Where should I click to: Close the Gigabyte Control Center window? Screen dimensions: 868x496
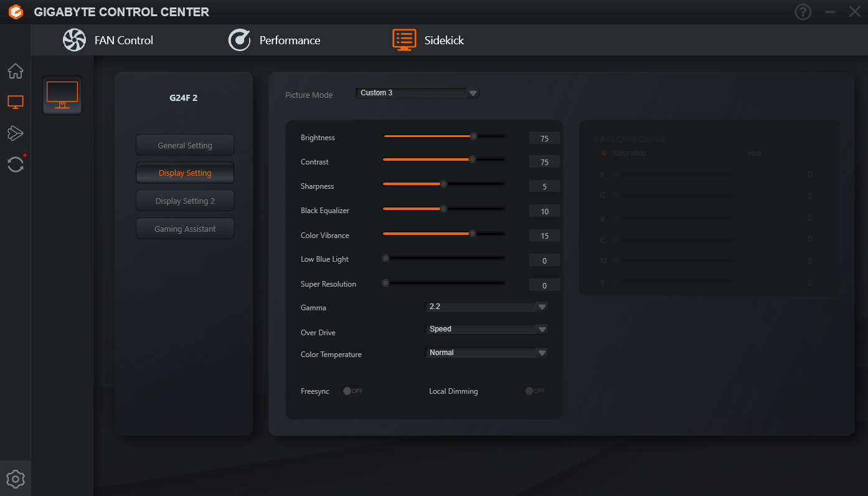click(854, 12)
